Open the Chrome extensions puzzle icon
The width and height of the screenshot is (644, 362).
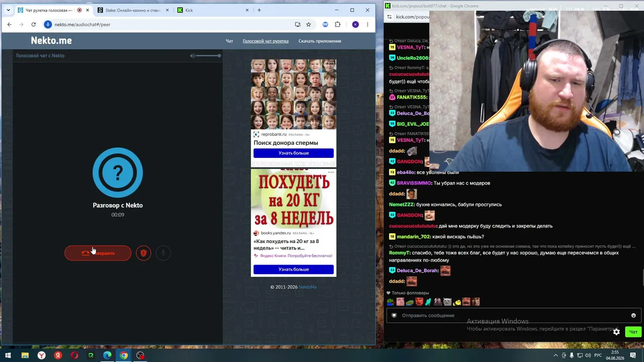338,24
